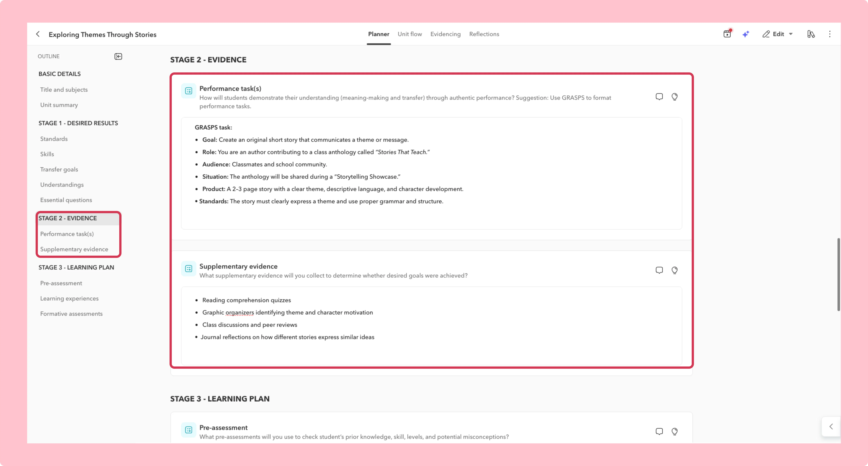Click the Goal bullet in the GRASPS task

click(x=305, y=140)
